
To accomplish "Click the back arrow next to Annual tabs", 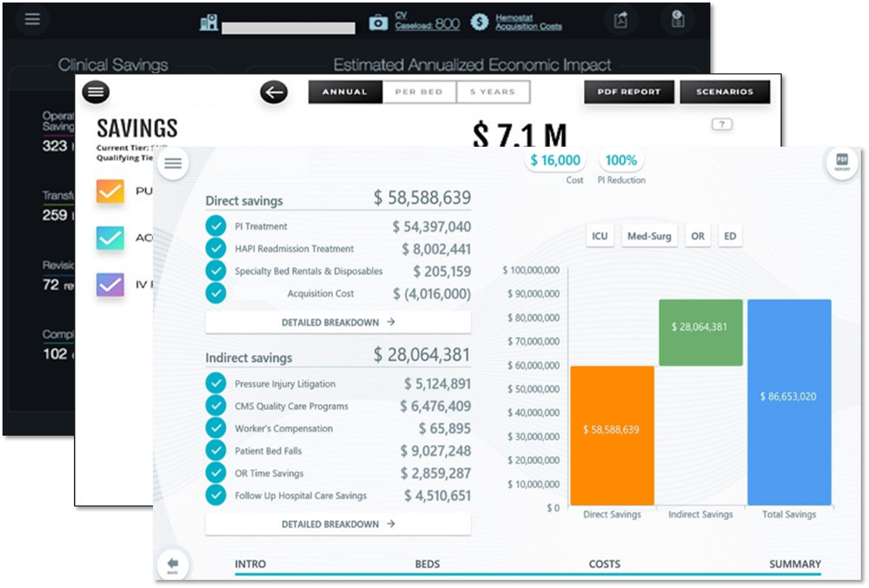I will (x=273, y=92).
